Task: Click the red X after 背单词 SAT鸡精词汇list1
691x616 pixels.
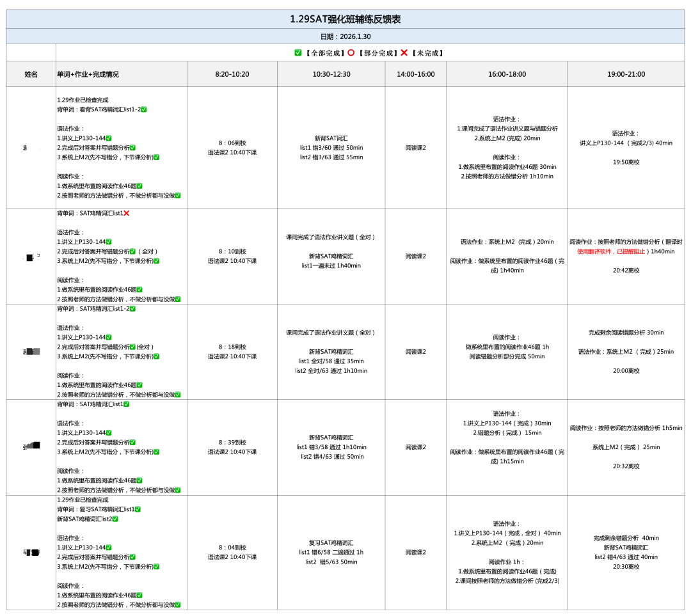Action: coord(126,213)
